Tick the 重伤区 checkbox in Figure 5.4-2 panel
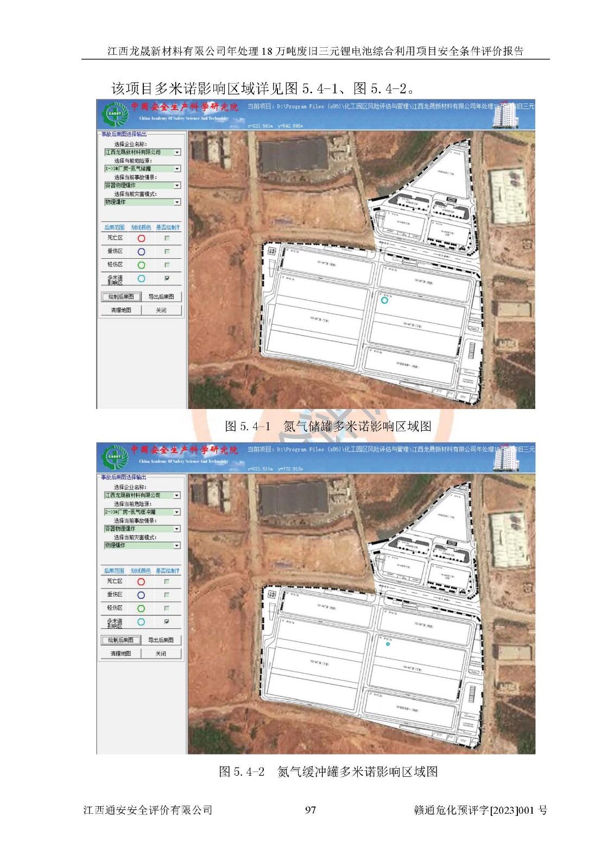Image resolution: width=614 pixels, height=868 pixels. [x=167, y=595]
